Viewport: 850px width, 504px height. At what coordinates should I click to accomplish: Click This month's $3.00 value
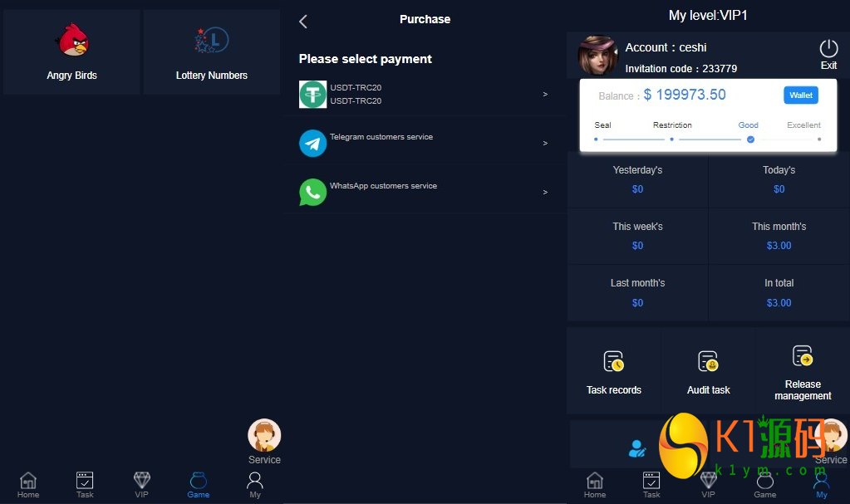pos(779,246)
